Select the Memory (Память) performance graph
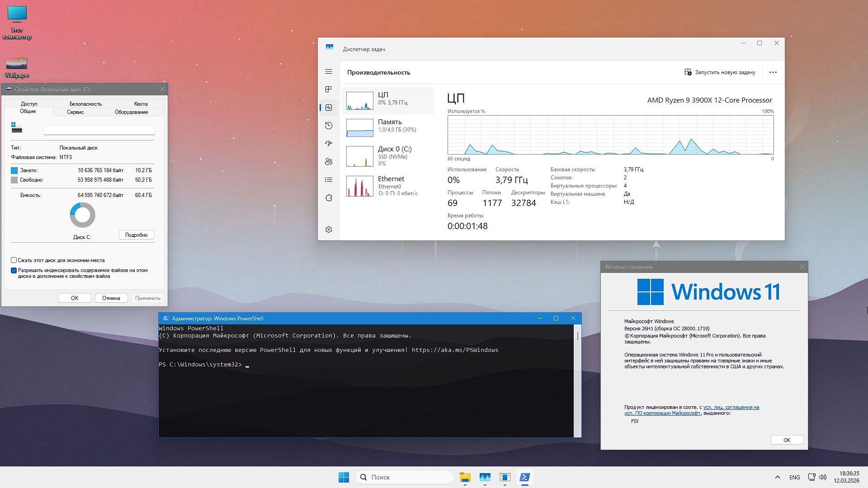Image resolution: width=868 pixels, height=488 pixels. tap(389, 127)
